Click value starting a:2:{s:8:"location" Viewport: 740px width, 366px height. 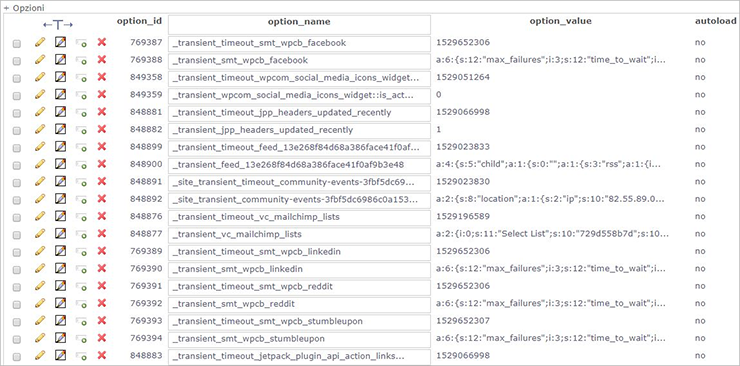pos(551,199)
